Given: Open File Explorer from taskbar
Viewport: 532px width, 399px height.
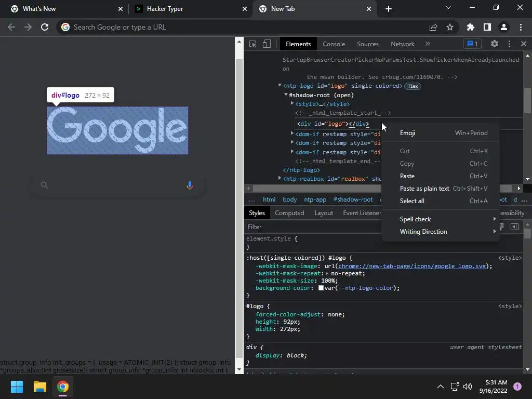Looking at the screenshot, I should 39,387.
